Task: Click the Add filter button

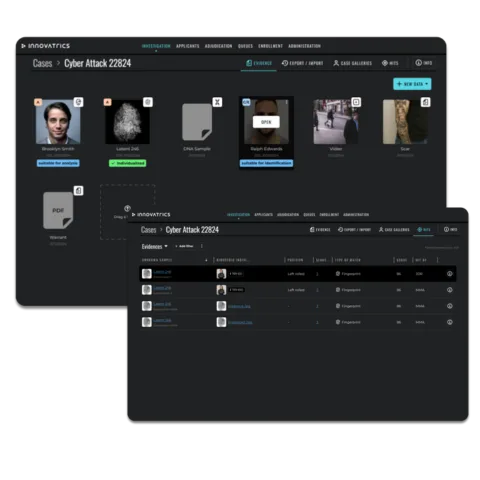Action: (184, 246)
